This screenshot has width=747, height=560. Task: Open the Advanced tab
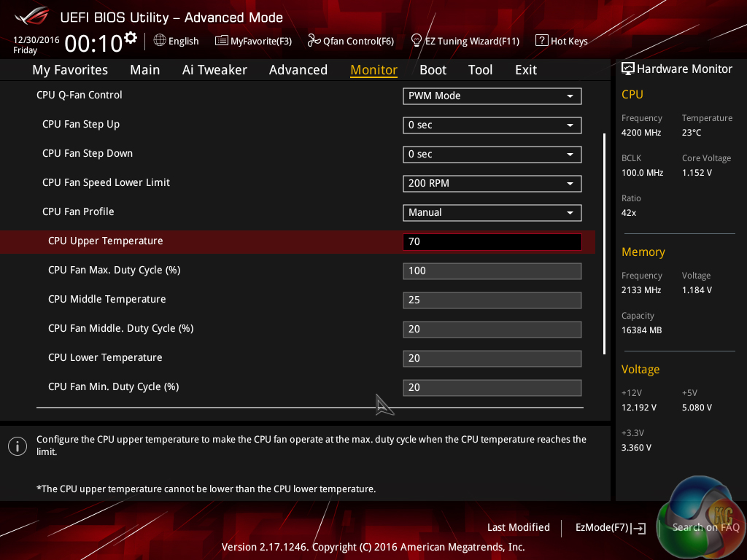pyautogui.click(x=298, y=70)
